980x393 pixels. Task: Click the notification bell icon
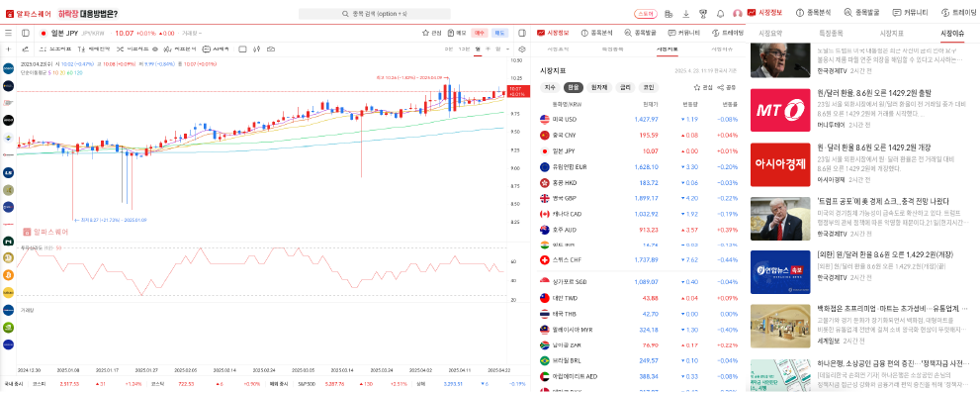click(x=720, y=14)
